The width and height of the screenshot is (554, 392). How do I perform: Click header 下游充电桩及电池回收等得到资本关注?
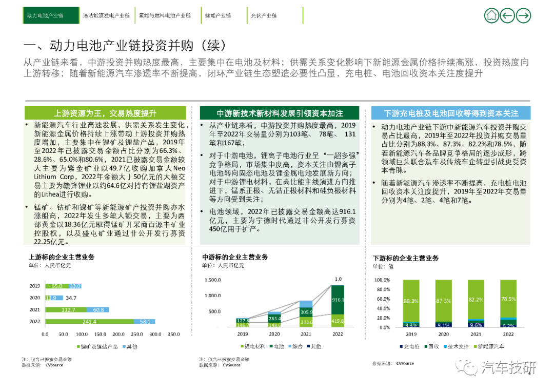pyautogui.click(x=451, y=113)
